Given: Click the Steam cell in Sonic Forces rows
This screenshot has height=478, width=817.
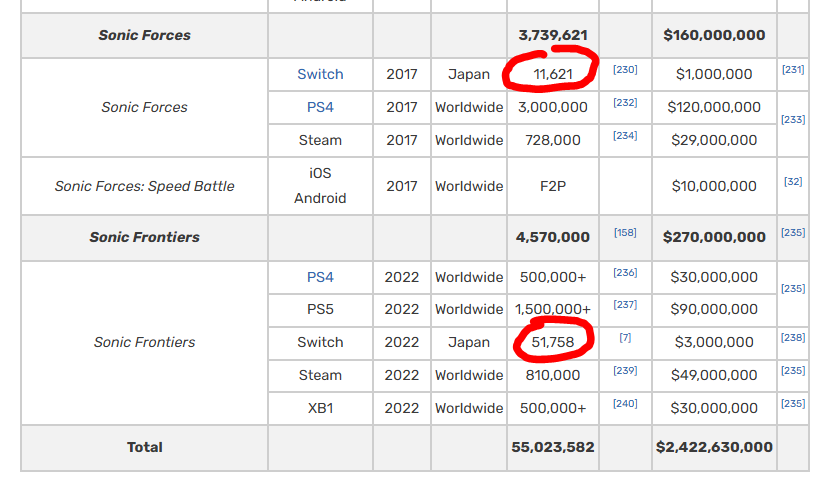Looking at the screenshot, I should (x=320, y=140).
